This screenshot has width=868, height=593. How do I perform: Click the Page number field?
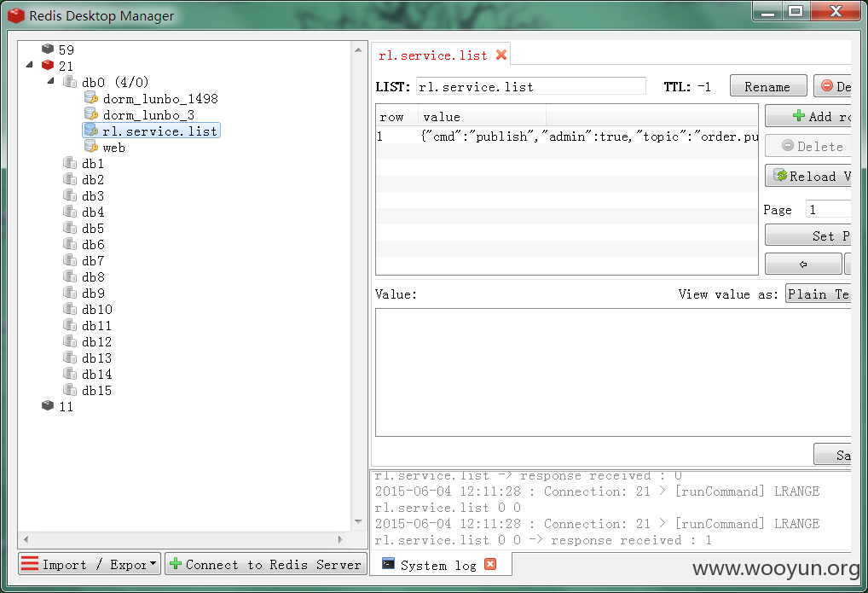tap(828, 210)
